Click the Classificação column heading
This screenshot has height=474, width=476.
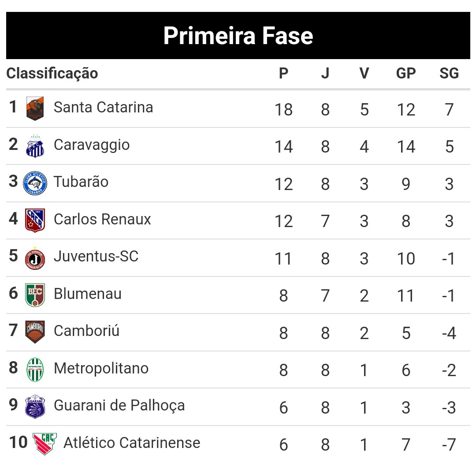point(52,73)
